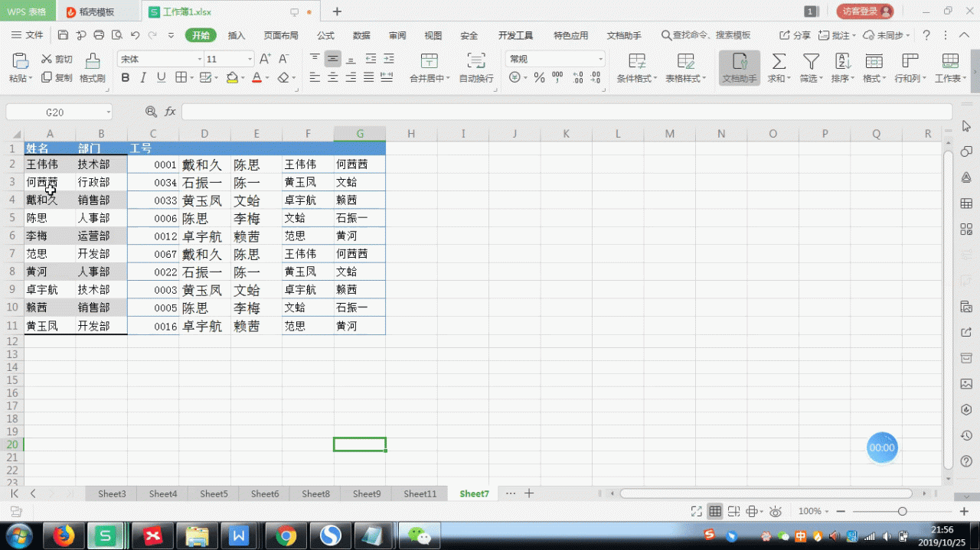Click the decrease indent icon
Image resolution: width=980 pixels, height=550 pixels.
click(371, 59)
